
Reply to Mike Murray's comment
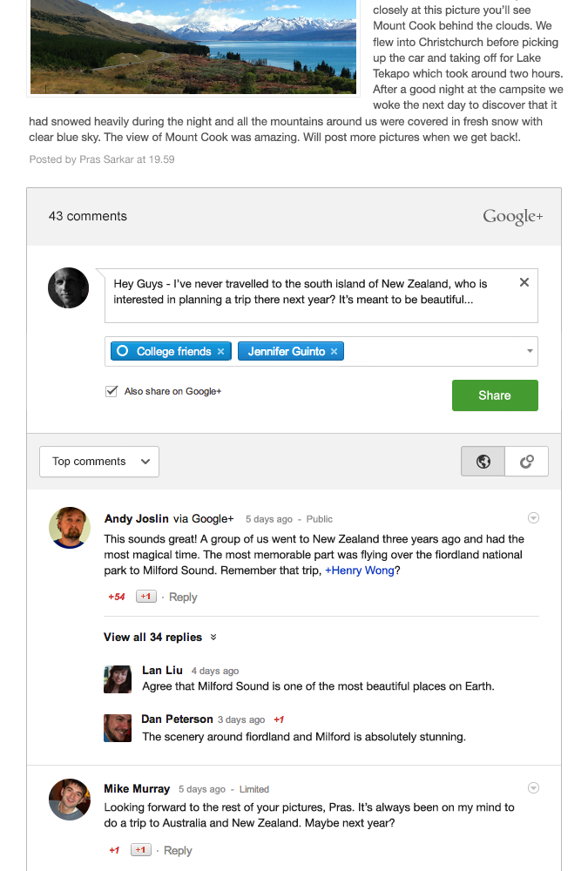(x=178, y=850)
